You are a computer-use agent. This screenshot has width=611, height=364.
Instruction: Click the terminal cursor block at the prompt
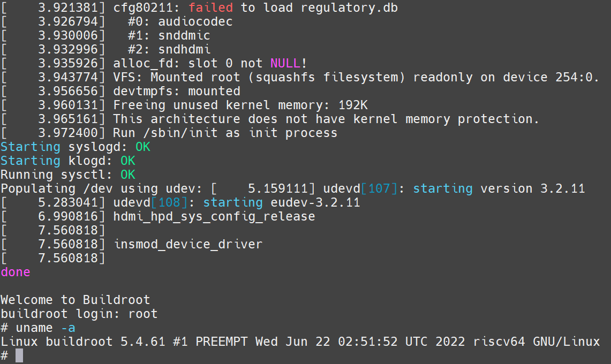[19, 355]
